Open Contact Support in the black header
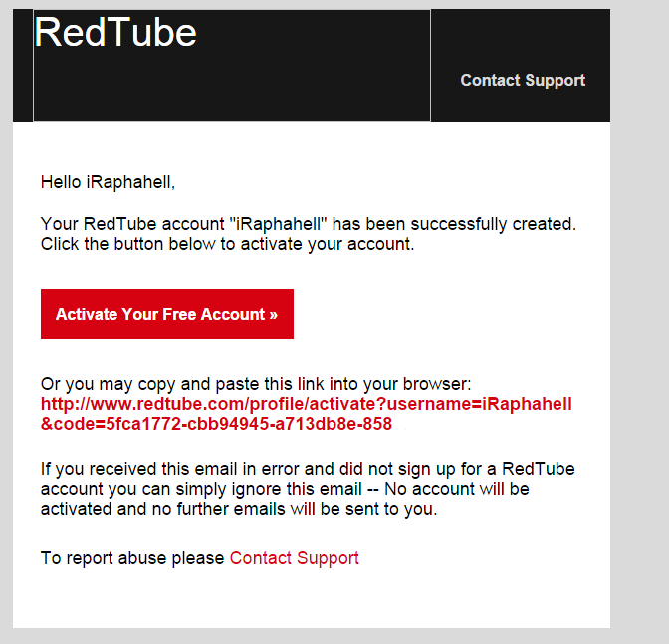This screenshot has height=644, width=669. (x=523, y=81)
